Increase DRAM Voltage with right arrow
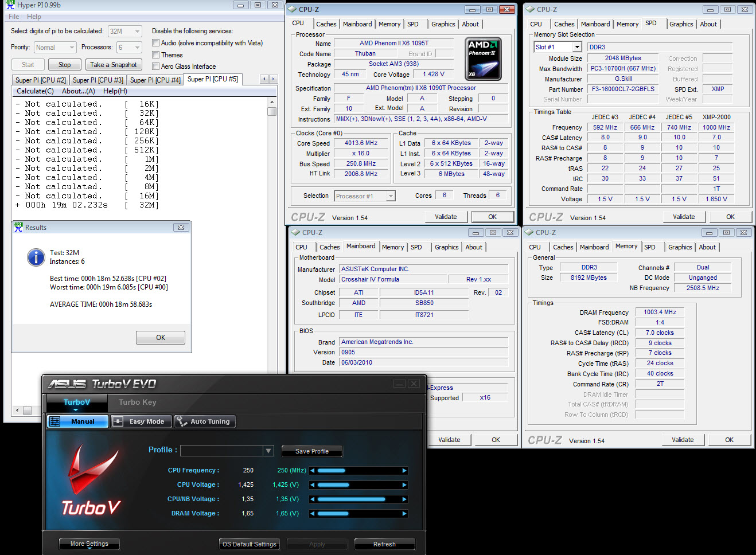Screen dimensions: 756x555 click(x=404, y=514)
